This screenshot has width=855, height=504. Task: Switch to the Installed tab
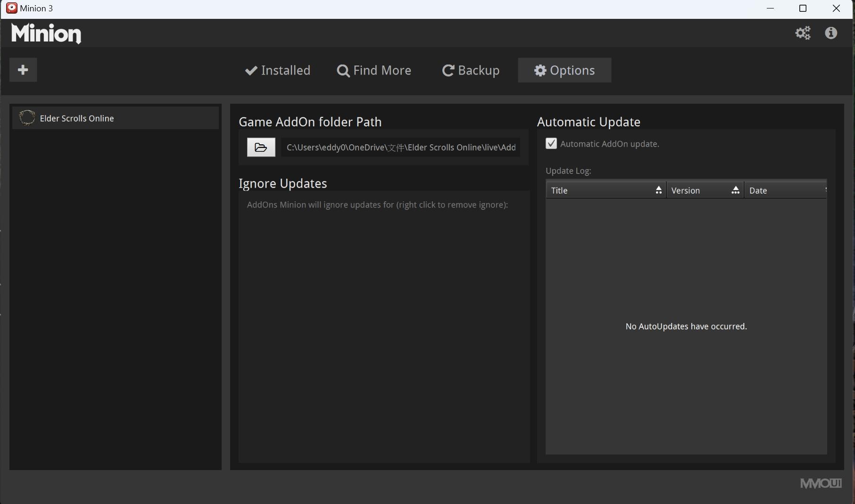pos(278,70)
